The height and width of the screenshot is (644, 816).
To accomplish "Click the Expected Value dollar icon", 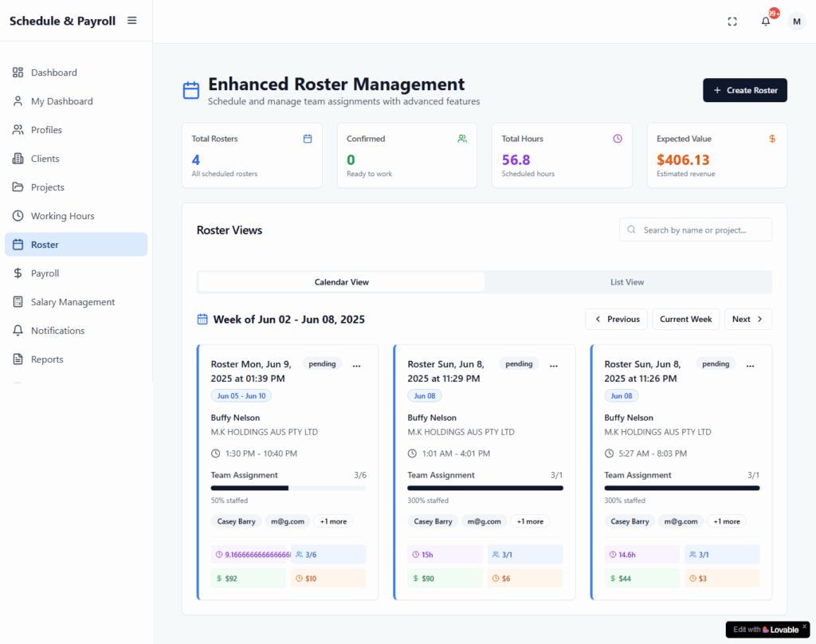I will [772, 139].
